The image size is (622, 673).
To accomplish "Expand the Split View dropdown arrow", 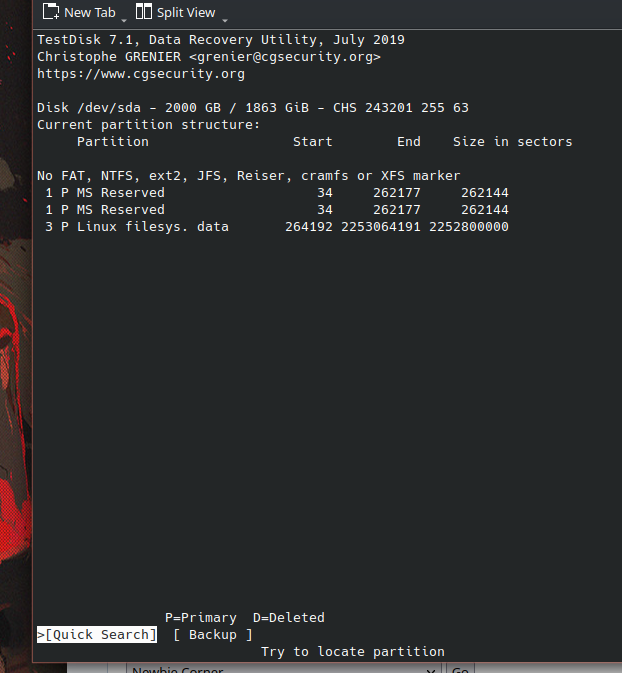I will pos(223,18).
